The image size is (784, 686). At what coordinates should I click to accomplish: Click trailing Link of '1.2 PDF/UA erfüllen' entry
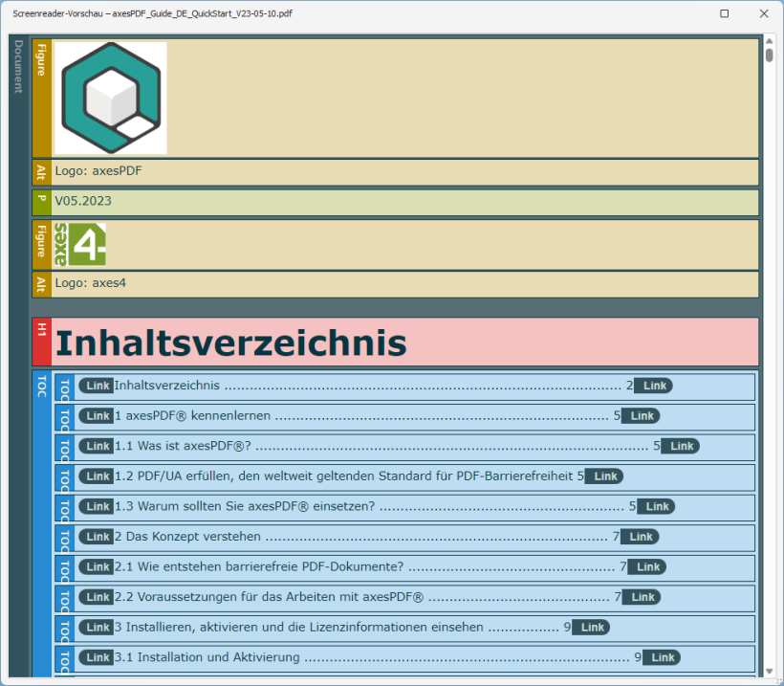coord(604,476)
